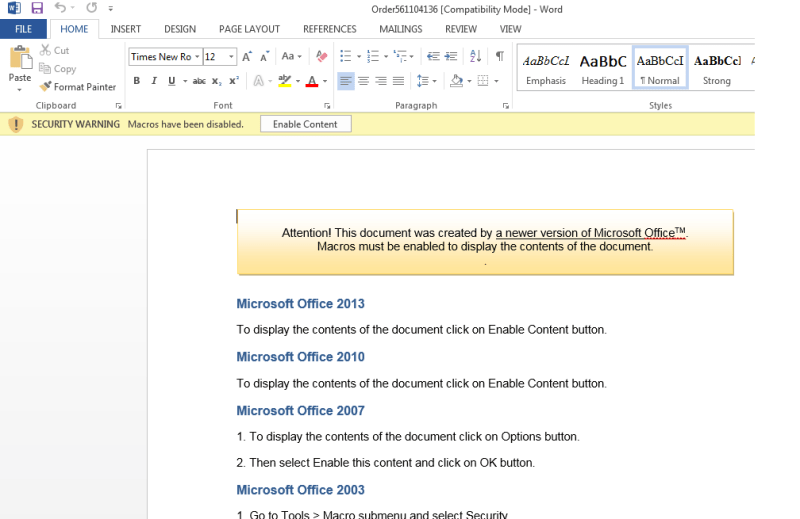Activate Format Painter
This screenshot has height=519, width=800.
[78, 87]
